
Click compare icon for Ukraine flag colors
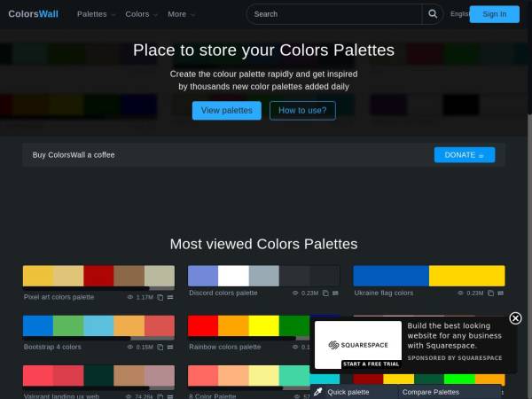click(x=501, y=293)
